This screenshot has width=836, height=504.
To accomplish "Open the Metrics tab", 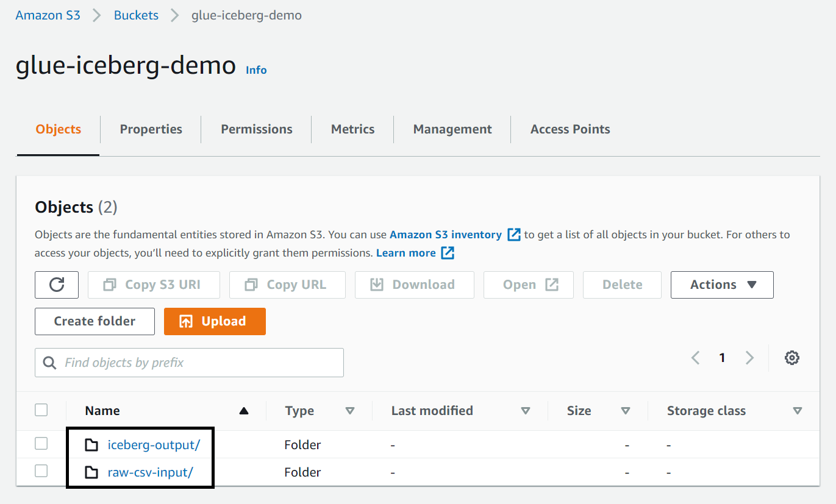I will coord(353,129).
